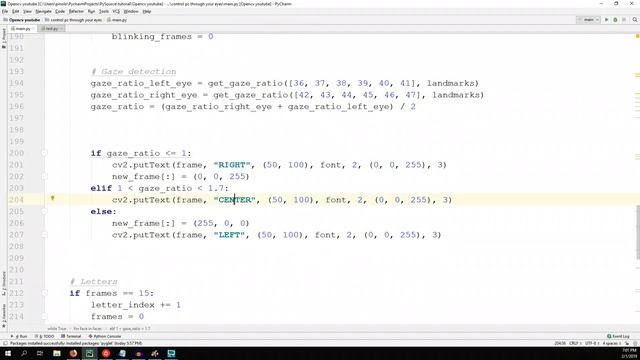
Task: Click the elif gaze_ratio code breadcrumb
Action: [130, 329]
